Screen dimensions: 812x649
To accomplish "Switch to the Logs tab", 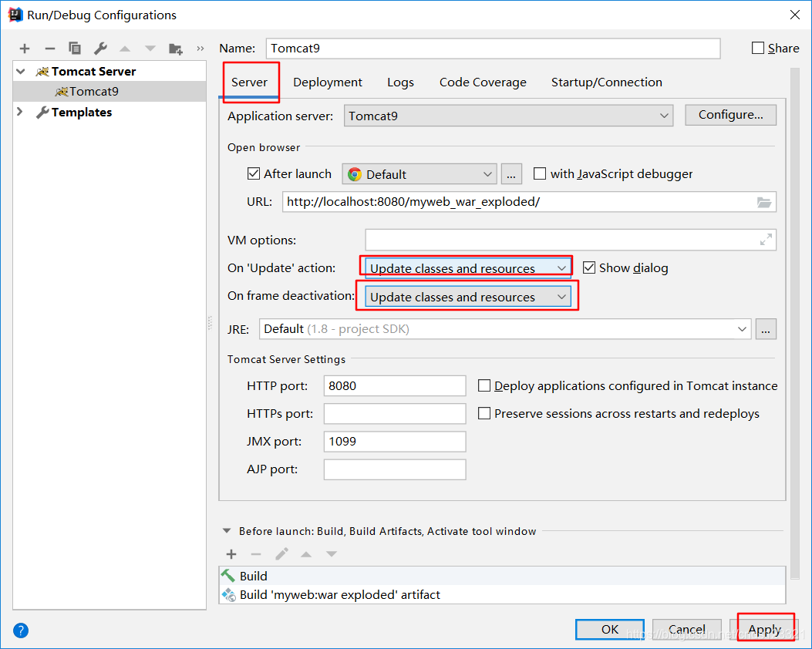I will click(x=400, y=82).
